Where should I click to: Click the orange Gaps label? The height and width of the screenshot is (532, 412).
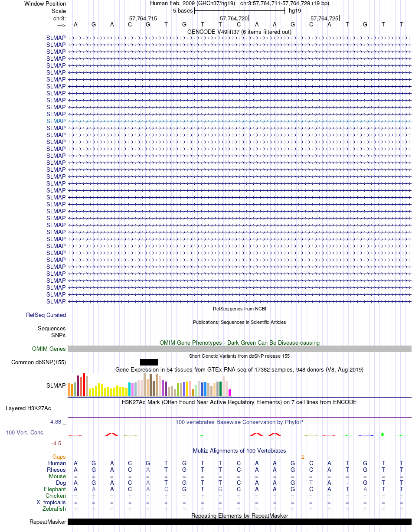click(x=59, y=457)
